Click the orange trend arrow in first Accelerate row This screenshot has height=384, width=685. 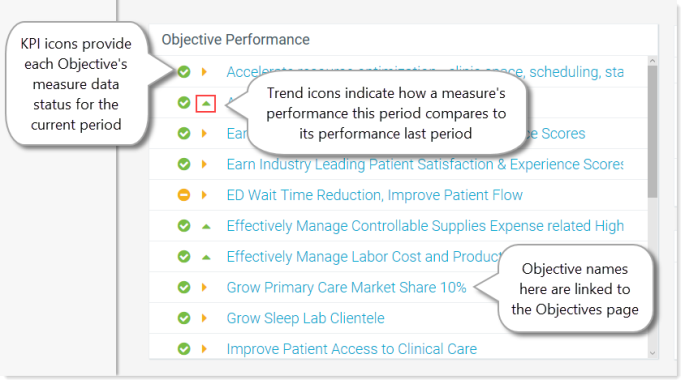click(x=204, y=72)
